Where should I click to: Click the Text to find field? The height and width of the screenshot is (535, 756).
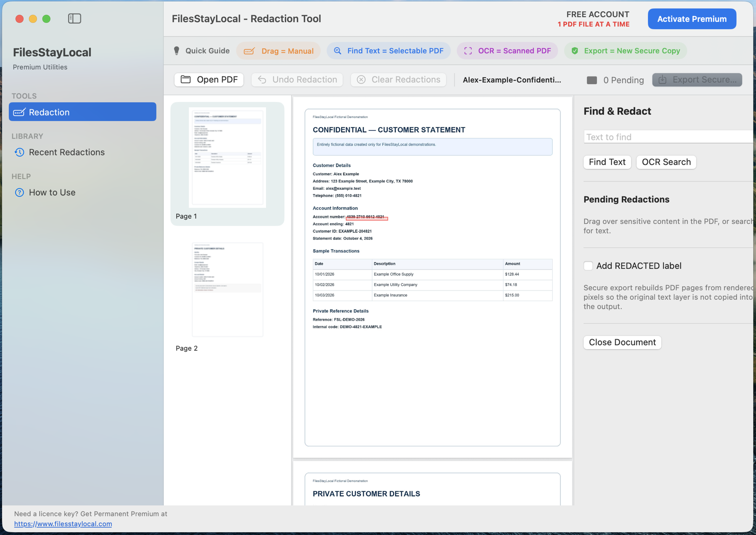pos(668,137)
